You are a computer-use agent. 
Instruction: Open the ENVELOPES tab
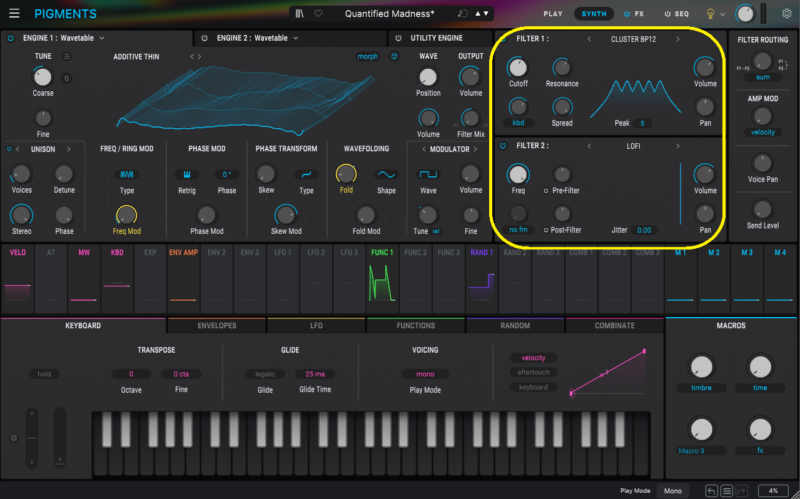point(217,326)
